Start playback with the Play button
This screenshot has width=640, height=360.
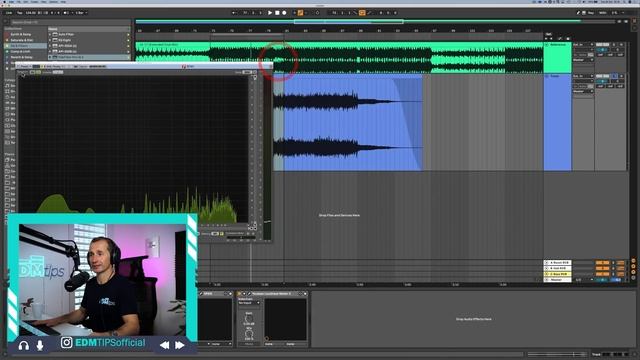(x=270, y=13)
